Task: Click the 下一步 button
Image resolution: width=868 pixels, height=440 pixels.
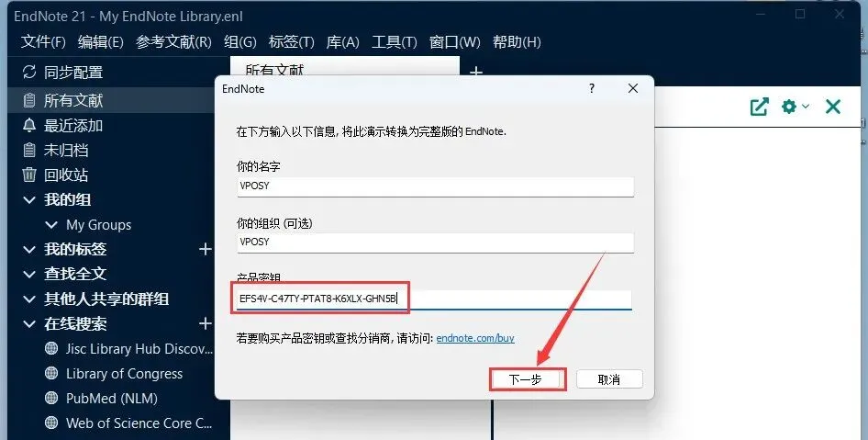Action: coord(528,379)
